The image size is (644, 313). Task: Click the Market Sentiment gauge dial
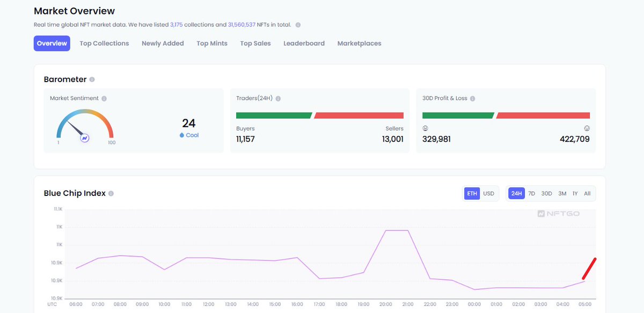pos(85,126)
